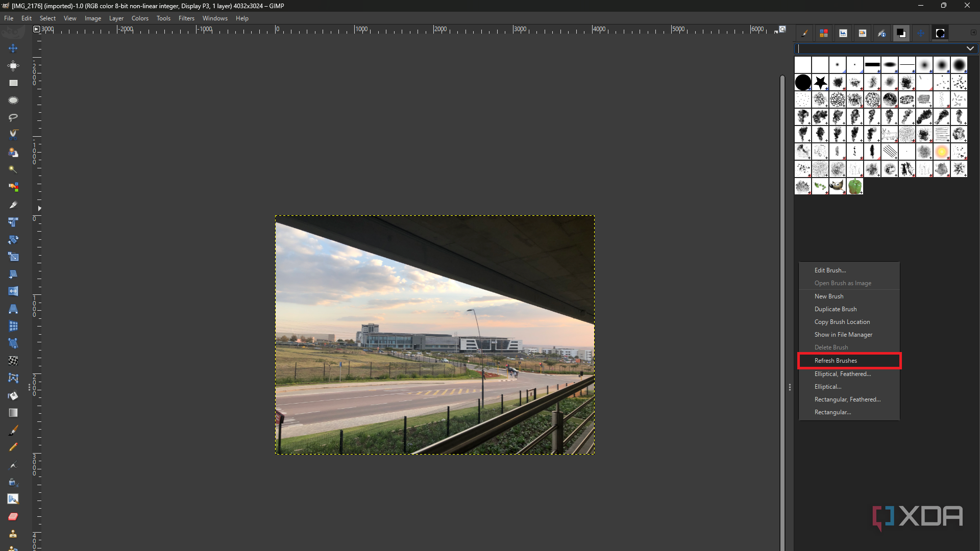
Task: Open the image menu button at ruler corner
Action: click(x=36, y=30)
